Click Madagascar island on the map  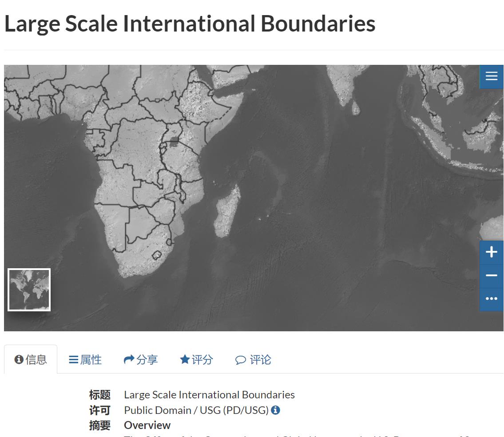227,211
